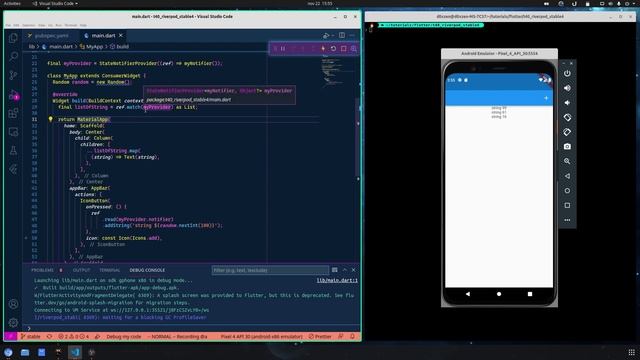640x360 pixels.
Task: Take an emulator screenshot with camera icon
Action: pos(567,147)
